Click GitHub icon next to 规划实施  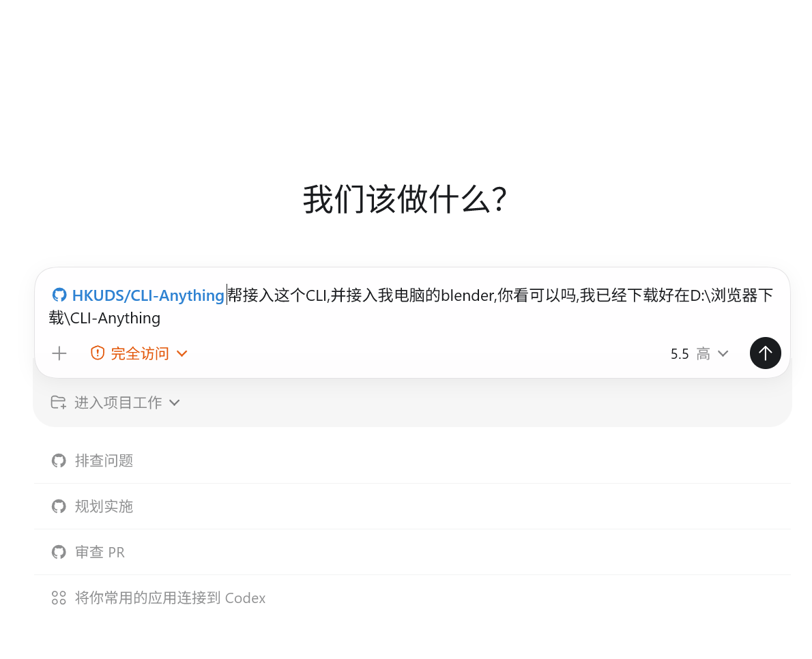pyautogui.click(x=59, y=506)
